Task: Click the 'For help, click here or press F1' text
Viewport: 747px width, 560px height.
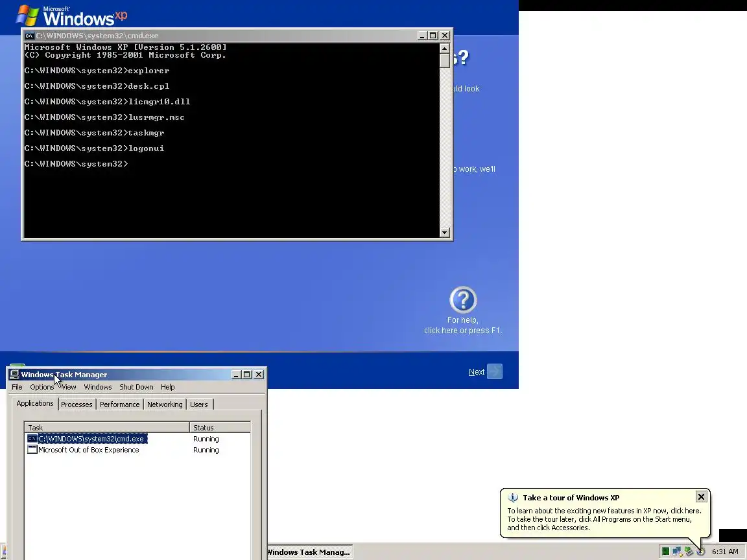Action: tap(462, 325)
